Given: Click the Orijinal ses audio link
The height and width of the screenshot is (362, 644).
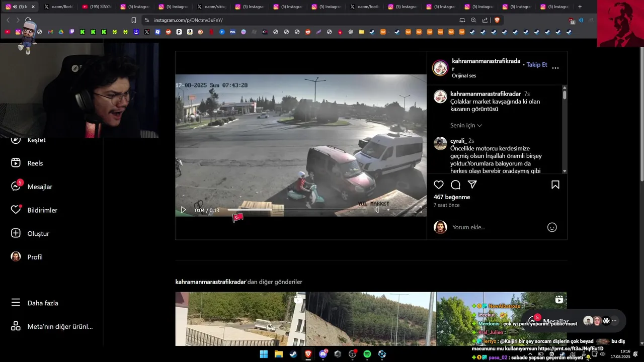Looking at the screenshot, I should click(x=464, y=76).
